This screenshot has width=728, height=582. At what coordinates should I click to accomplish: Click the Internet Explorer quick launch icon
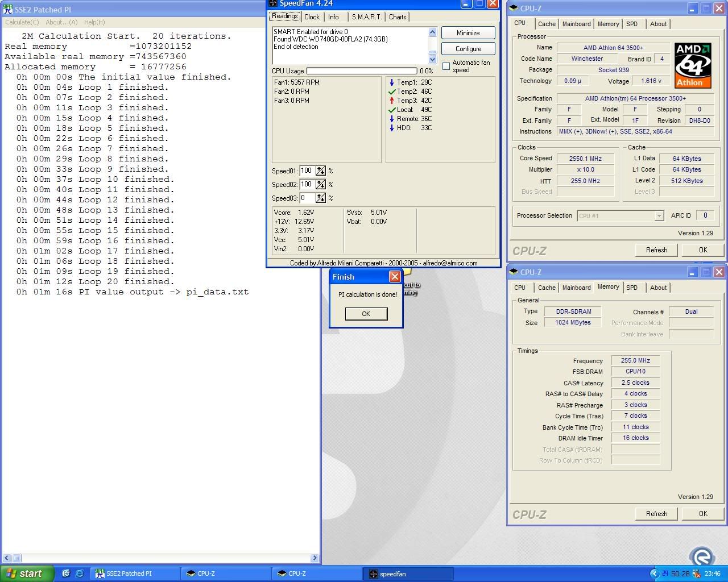click(x=79, y=573)
